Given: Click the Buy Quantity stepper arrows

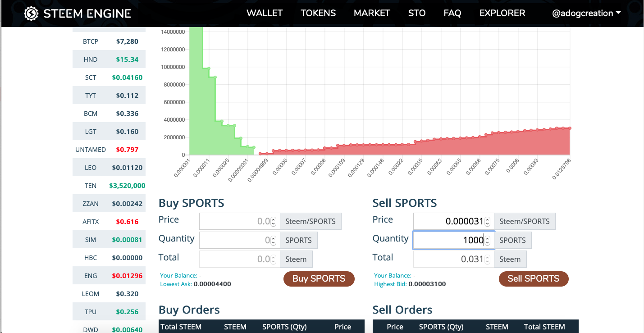Looking at the screenshot, I should 273,240.
